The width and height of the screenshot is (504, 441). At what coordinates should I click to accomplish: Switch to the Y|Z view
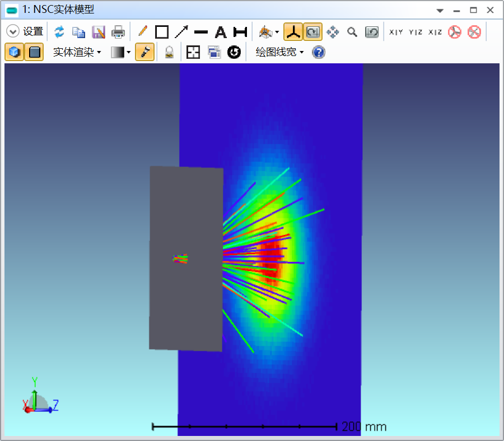pos(416,32)
